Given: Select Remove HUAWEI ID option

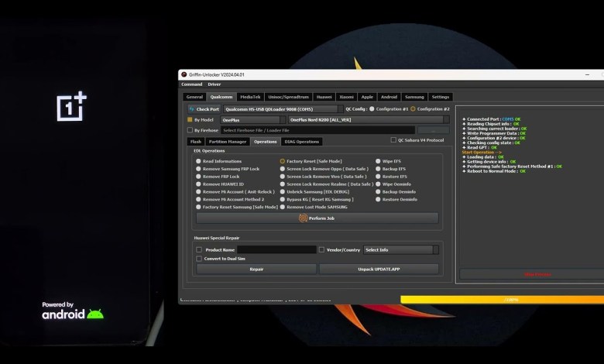Looking at the screenshot, I should coord(198,184).
